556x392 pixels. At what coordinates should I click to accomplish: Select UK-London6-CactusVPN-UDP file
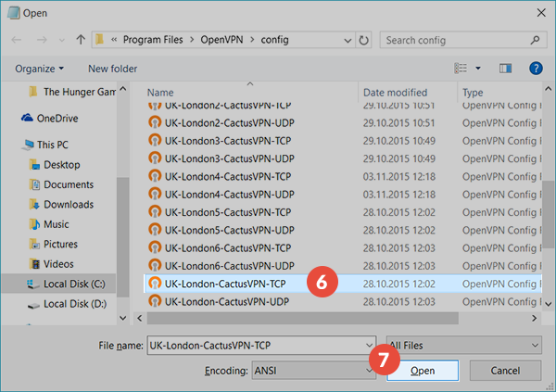[343, 266]
